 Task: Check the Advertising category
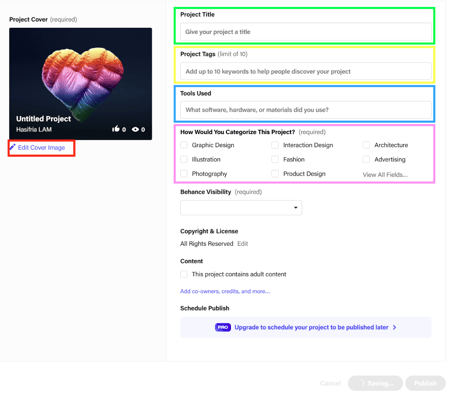coord(366,159)
